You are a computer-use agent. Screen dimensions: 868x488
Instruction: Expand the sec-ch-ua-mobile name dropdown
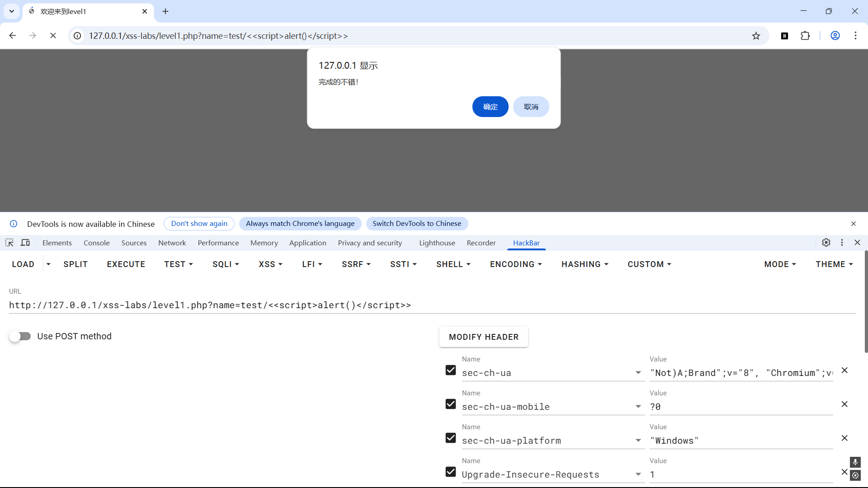[x=638, y=407]
